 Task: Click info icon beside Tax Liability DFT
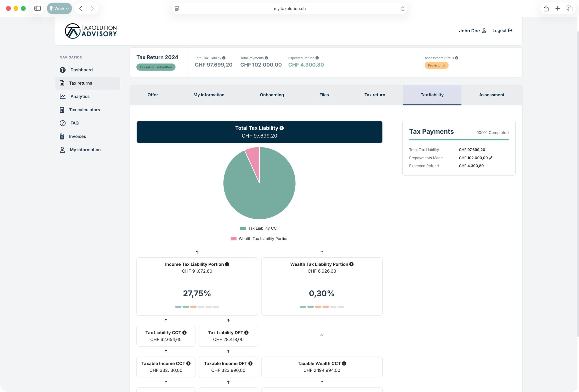pos(246,333)
